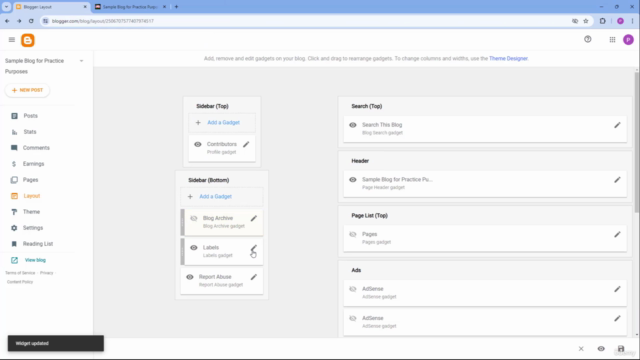Open the Privacy link
640x360 pixels.
(x=47, y=273)
